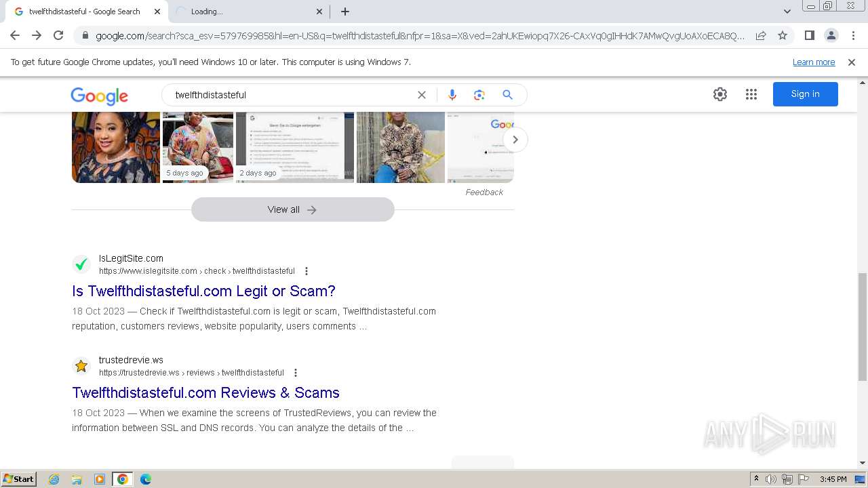Switch to the Loading tab
The image size is (868, 488).
point(249,12)
